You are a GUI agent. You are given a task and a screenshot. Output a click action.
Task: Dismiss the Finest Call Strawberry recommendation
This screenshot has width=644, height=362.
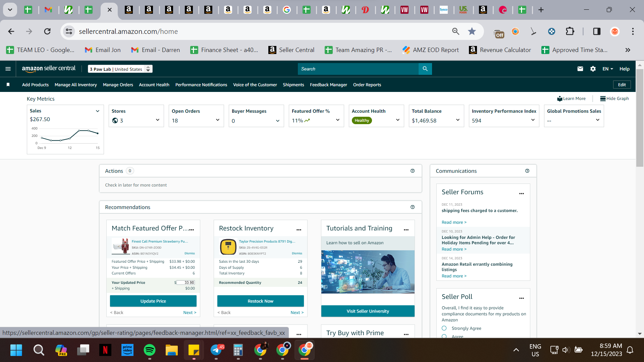coord(190,253)
